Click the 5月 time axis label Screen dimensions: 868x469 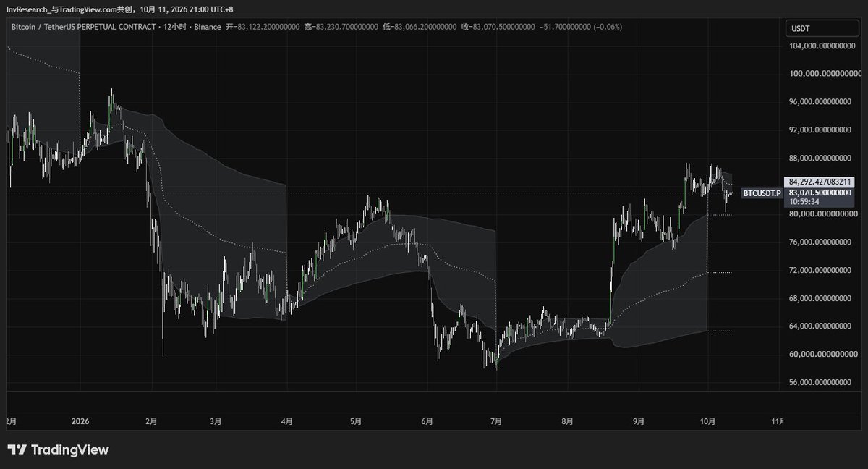click(356, 421)
